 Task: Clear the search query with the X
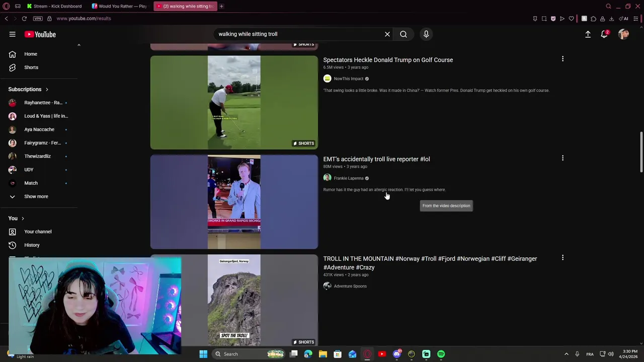pos(387,34)
